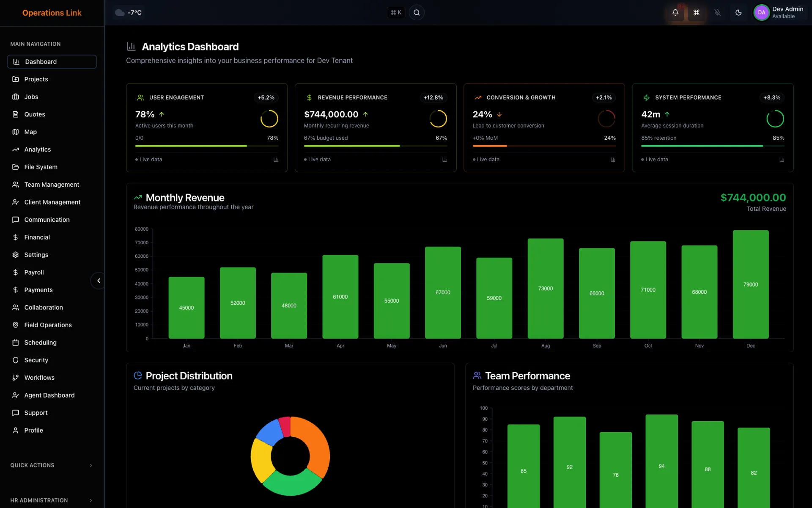812x508 pixels.
Task: Click the Operations Link logo
Action: [52, 13]
